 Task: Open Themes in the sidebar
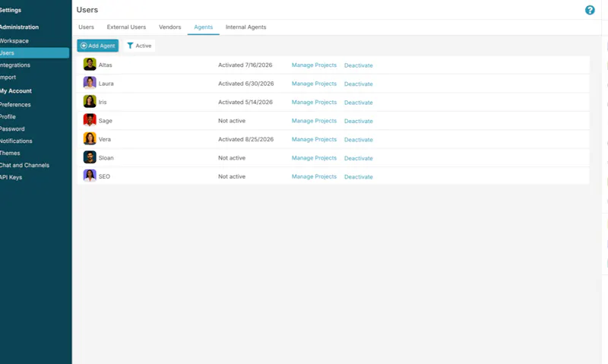click(x=10, y=153)
